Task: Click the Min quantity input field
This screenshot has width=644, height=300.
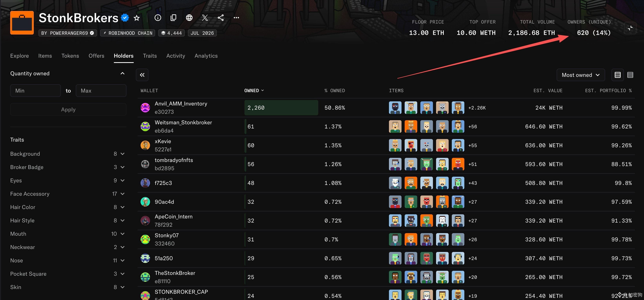Action: coord(36,91)
